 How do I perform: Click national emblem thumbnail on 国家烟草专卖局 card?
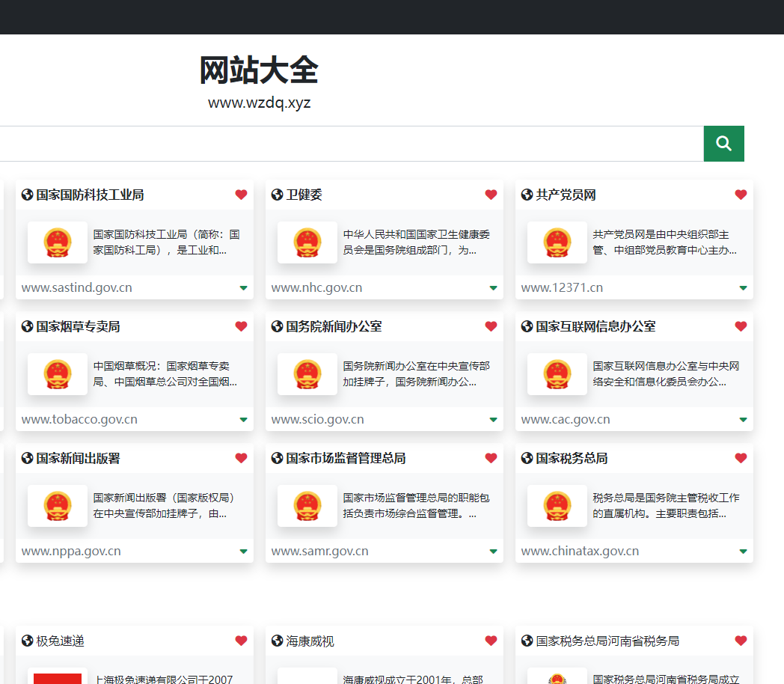(x=58, y=374)
